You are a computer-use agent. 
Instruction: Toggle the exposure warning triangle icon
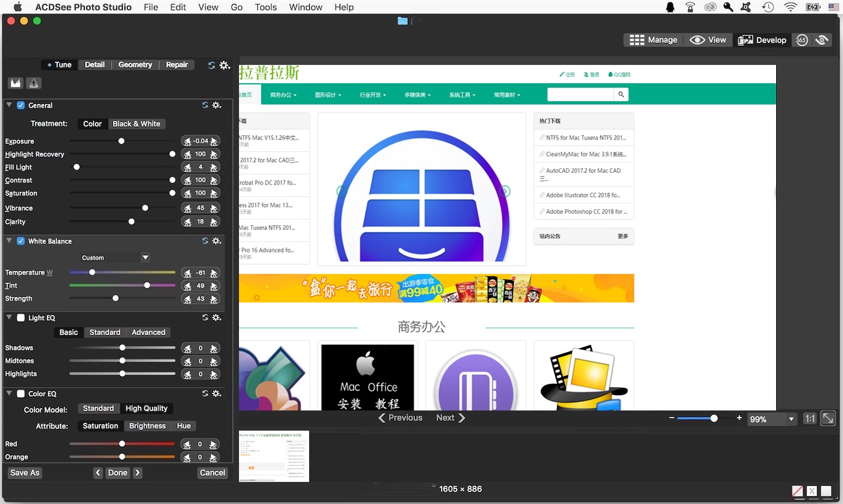(x=34, y=83)
